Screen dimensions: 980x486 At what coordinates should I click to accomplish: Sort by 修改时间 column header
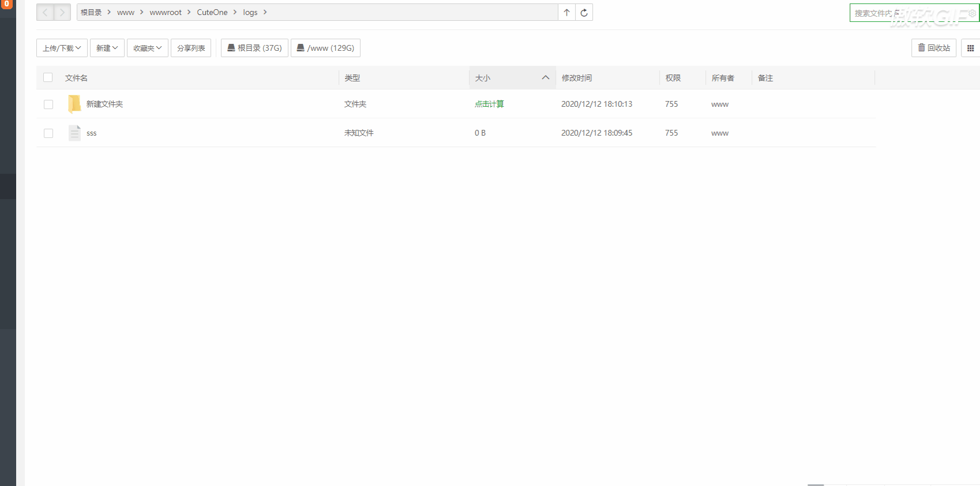point(577,78)
